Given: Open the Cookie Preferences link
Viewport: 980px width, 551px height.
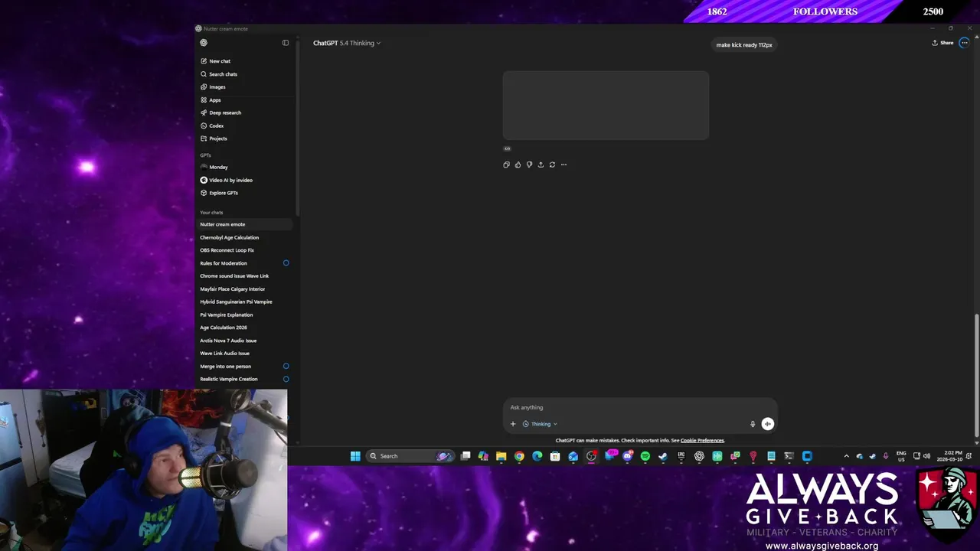Looking at the screenshot, I should 702,441.
